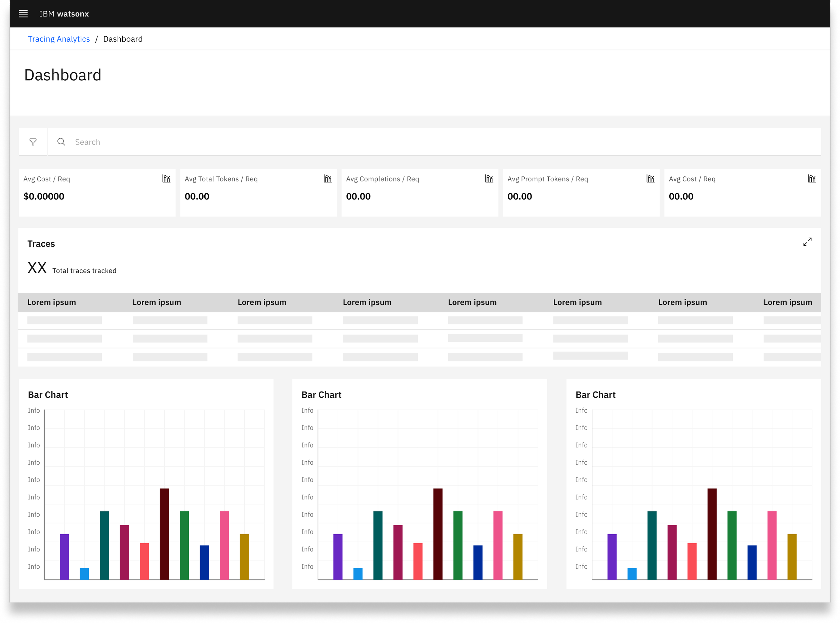Image resolution: width=840 pixels, height=623 pixels.
Task: Click into the Search input field
Action: pos(445,142)
